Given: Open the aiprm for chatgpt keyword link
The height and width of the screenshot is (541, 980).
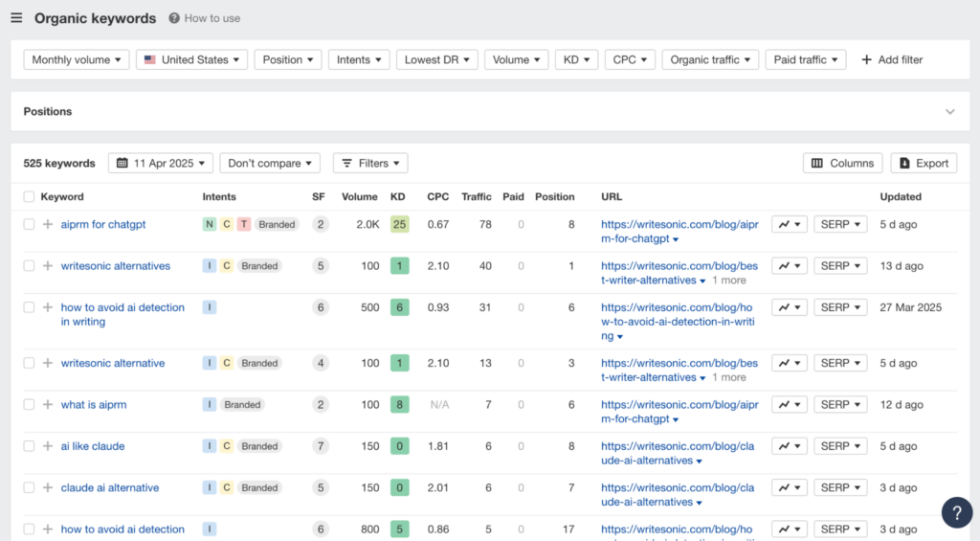Looking at the screenshot, I should pos(103,224).
